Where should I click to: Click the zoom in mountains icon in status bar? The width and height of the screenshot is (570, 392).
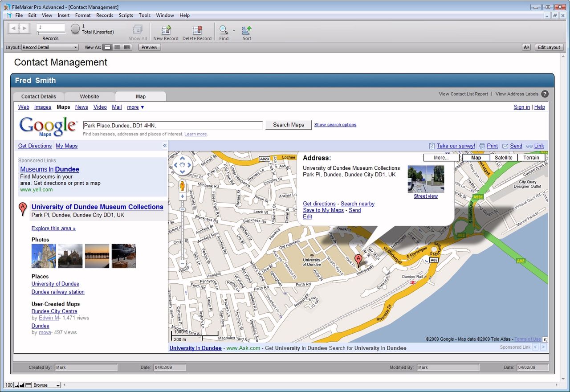[x=22, y=385]
